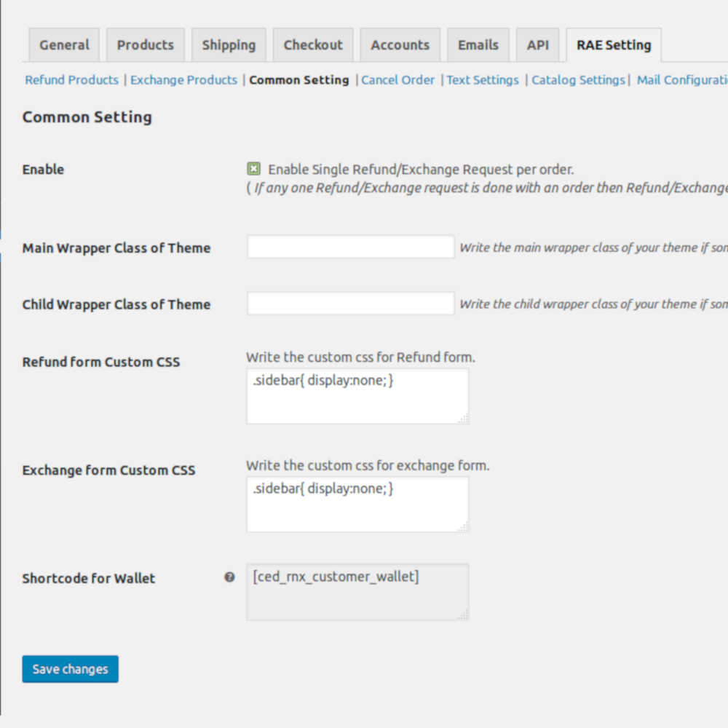The height and width of the screenshot is (728, 728).
Task: Switch to the General tab
Action: (64, 44)
